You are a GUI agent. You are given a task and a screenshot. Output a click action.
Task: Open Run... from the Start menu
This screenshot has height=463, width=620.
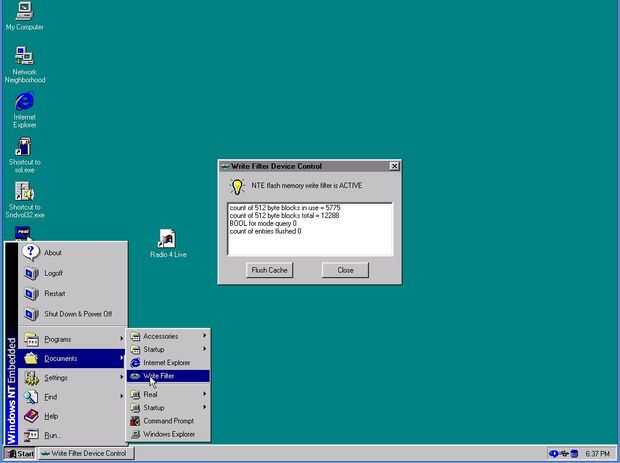73,435
